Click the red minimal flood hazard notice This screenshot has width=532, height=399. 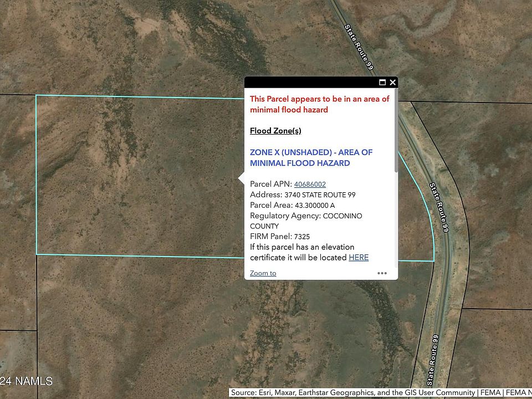click(320, 104)
